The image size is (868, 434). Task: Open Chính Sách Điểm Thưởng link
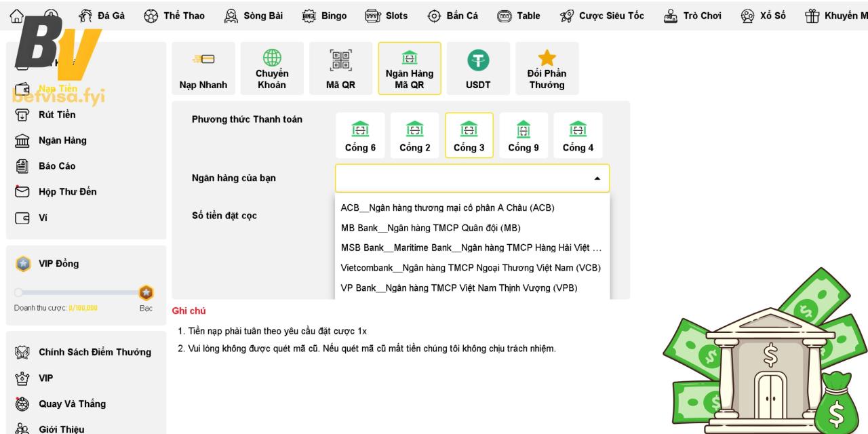[94, 352]
